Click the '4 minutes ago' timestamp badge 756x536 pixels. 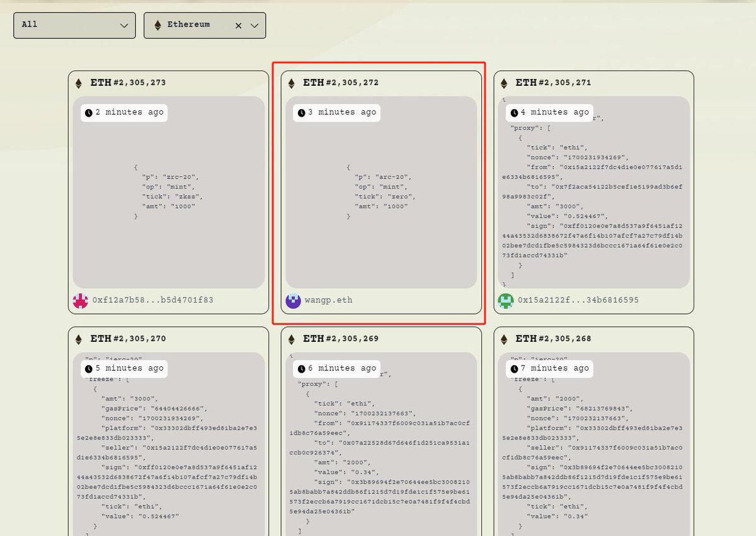click(x=549, y=112)
